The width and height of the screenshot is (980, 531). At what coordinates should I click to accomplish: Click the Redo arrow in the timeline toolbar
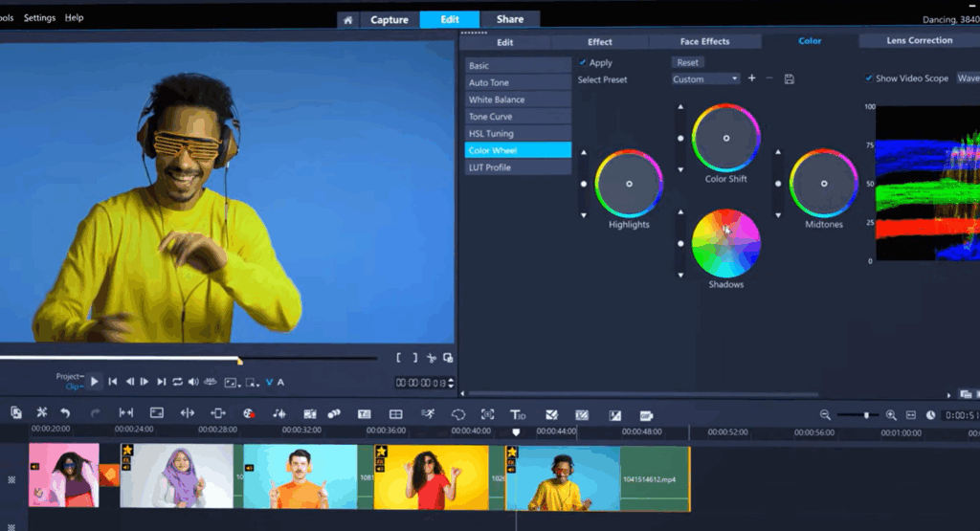[95, 413]
